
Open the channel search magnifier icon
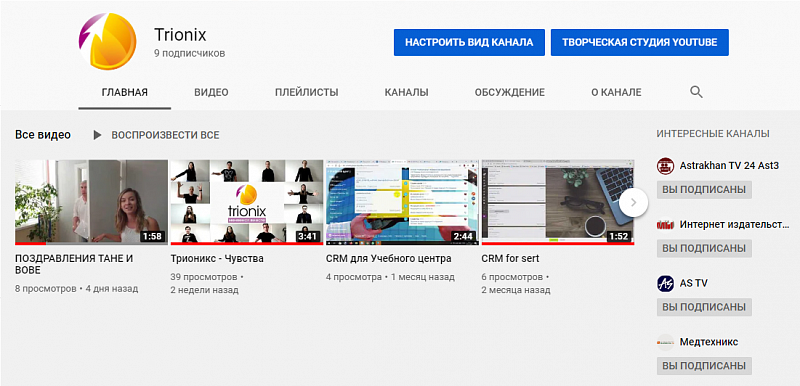click(696, 92)
